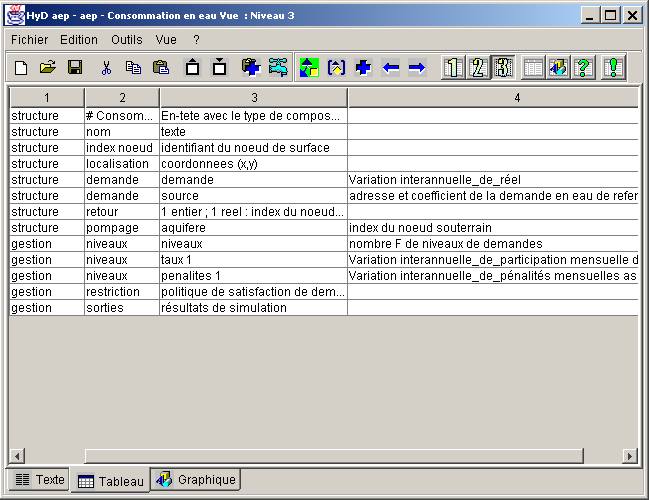Click column header 2
The image size is (649, 500).
[122, 98]
